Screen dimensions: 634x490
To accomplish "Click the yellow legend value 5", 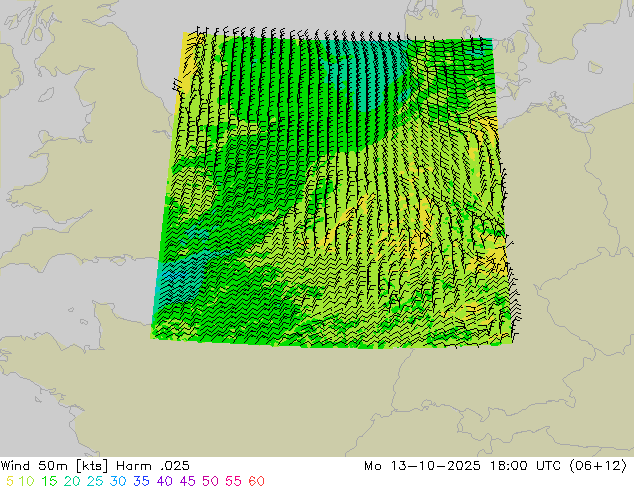I will click(x=10, y=481).
